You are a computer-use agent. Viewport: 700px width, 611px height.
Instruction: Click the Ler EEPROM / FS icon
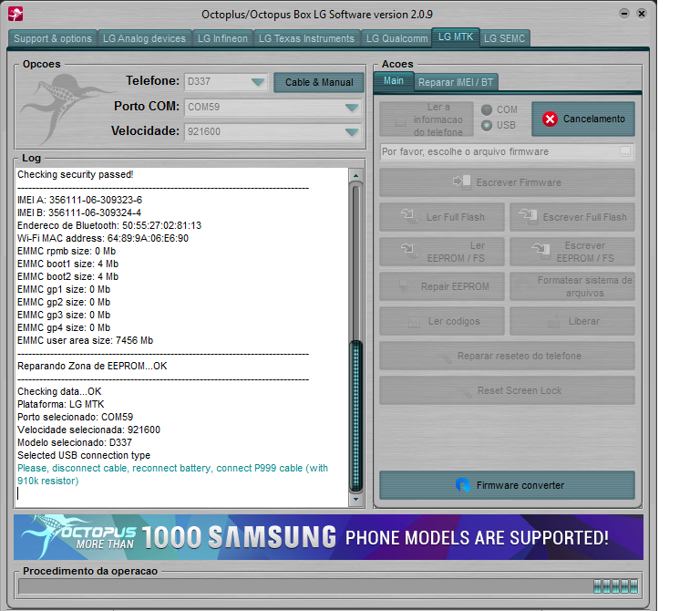click(x=410, y=251)
